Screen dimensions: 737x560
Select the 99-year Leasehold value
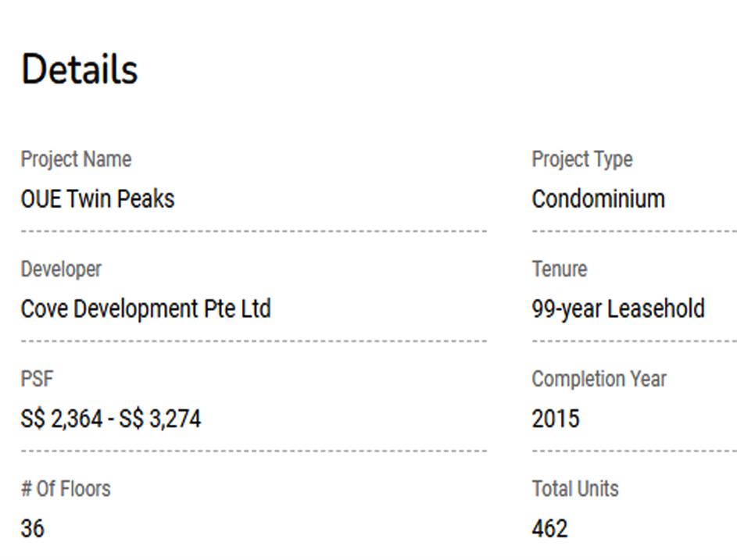coord(618,309)
